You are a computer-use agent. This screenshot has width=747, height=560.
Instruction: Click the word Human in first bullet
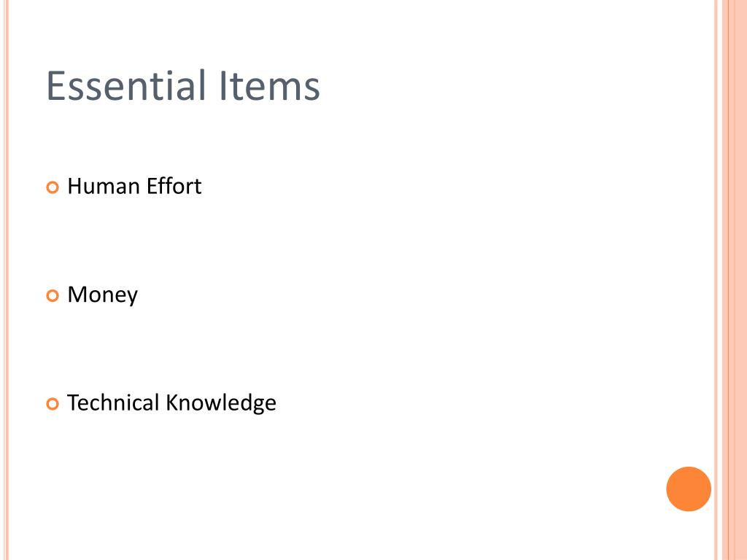103,186
